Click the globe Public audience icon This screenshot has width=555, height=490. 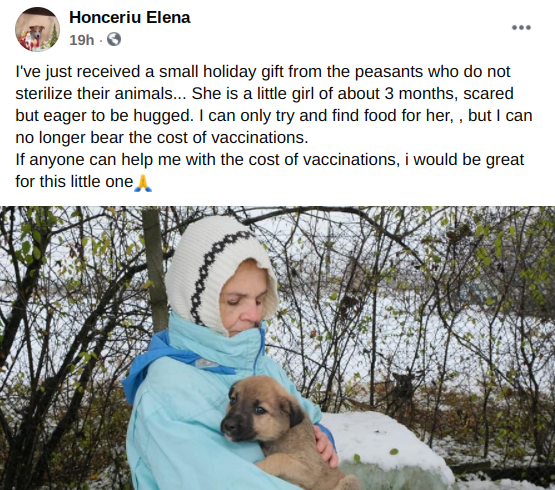pyautogui.click(x=114, y=39)
